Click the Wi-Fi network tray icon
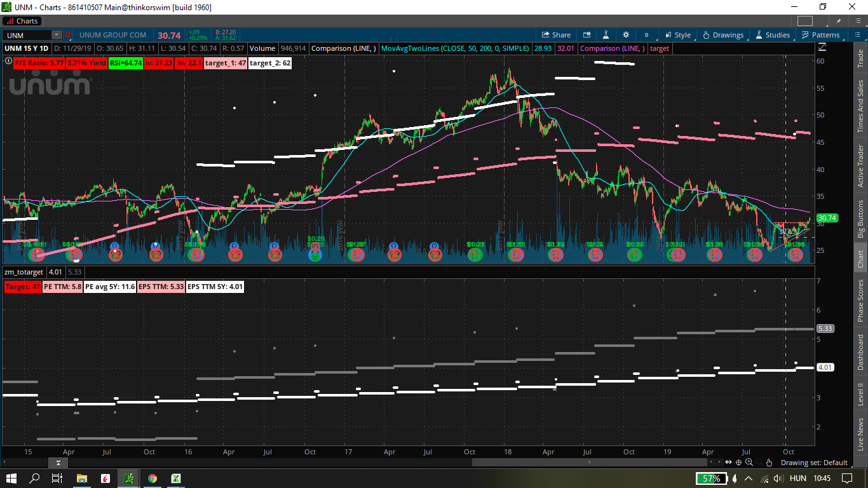 click(x=764, y=478)
